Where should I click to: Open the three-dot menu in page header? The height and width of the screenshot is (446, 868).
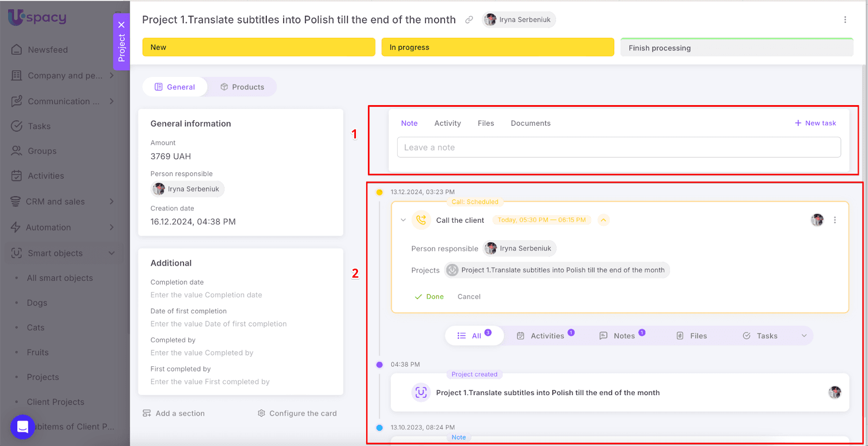[845, 20]
